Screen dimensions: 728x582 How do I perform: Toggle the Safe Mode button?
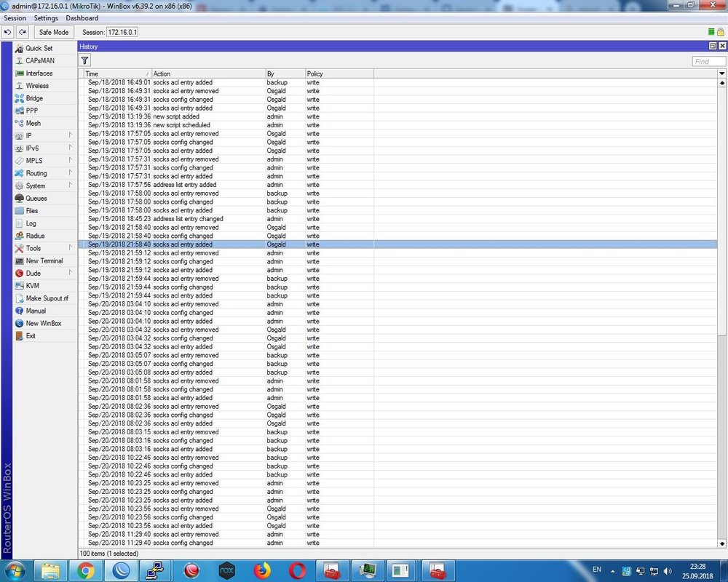(54, 32)
